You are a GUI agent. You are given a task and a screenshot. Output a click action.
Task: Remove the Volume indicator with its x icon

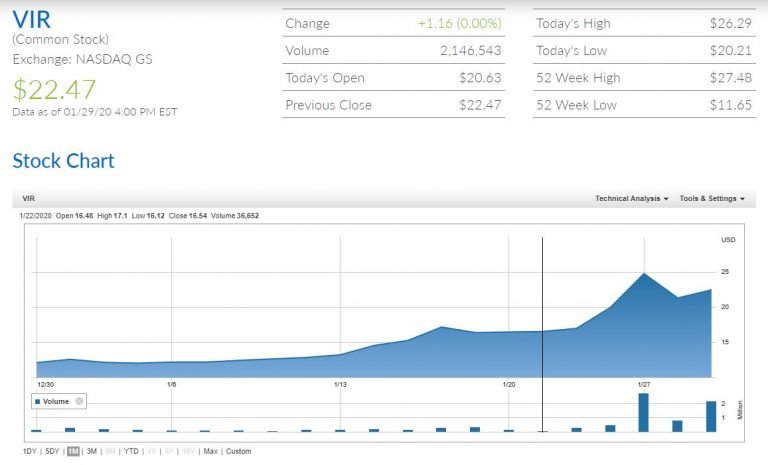[x=80, y=401]
